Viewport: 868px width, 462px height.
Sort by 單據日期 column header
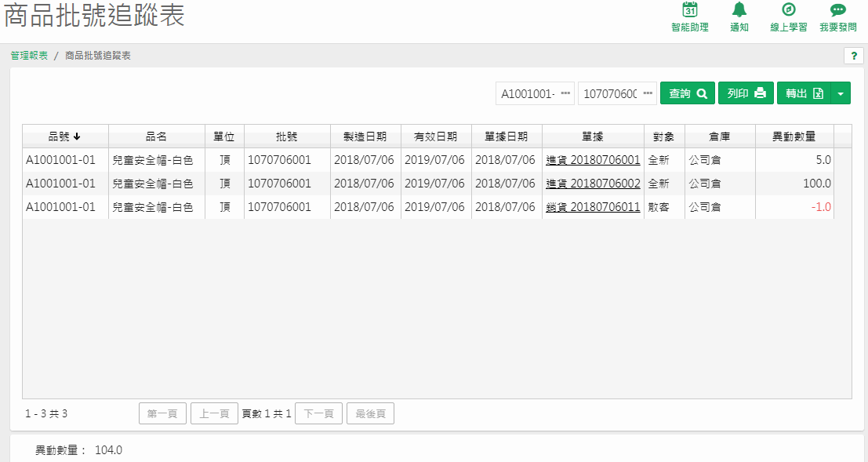click(507, 136)
